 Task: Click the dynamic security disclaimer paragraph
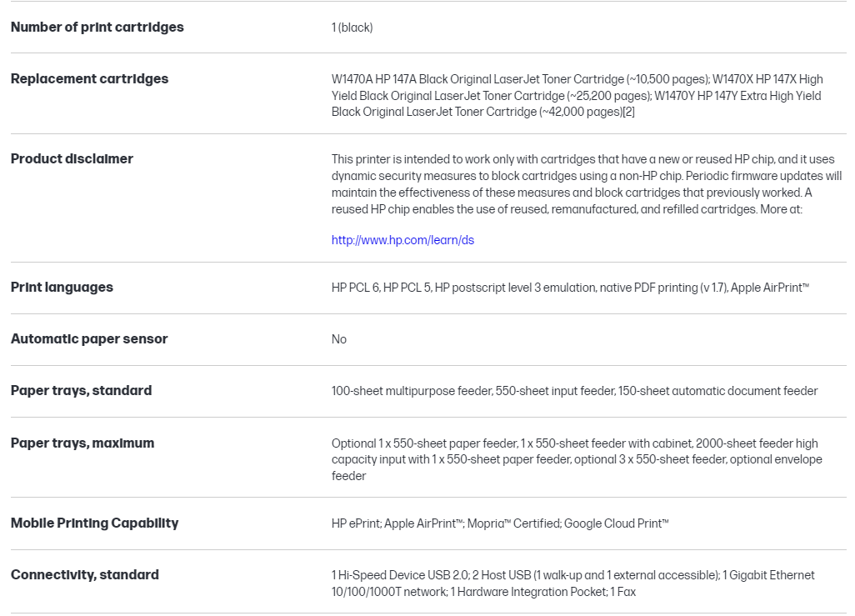click(x=586, y=184)
